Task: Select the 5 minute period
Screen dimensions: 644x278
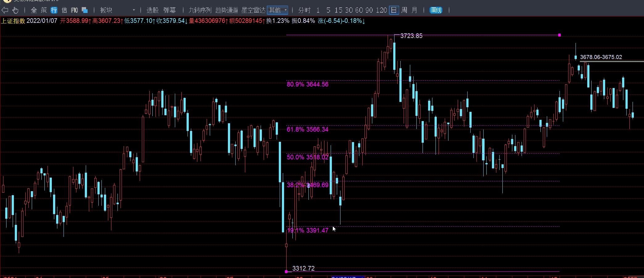Action: [328, 10]
